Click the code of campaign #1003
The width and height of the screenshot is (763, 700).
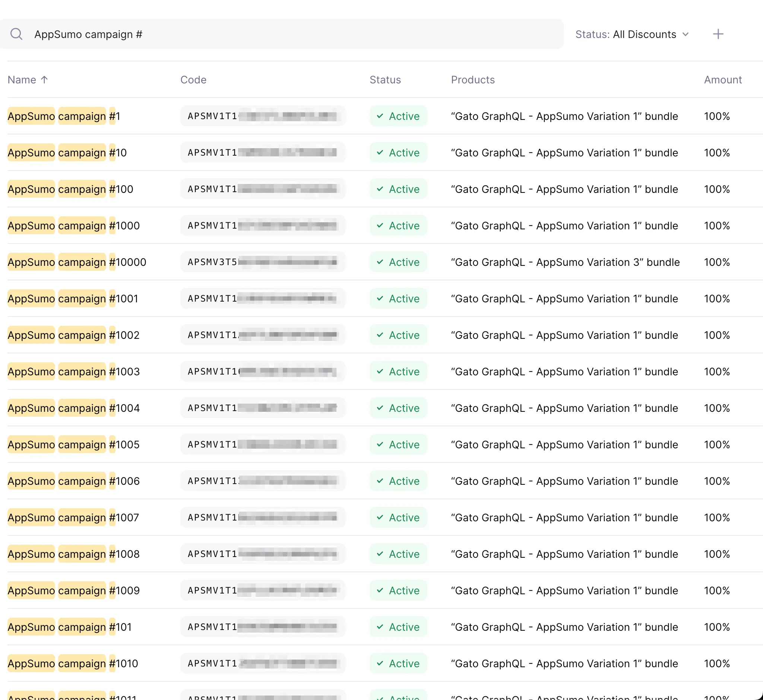pos(263,372)
